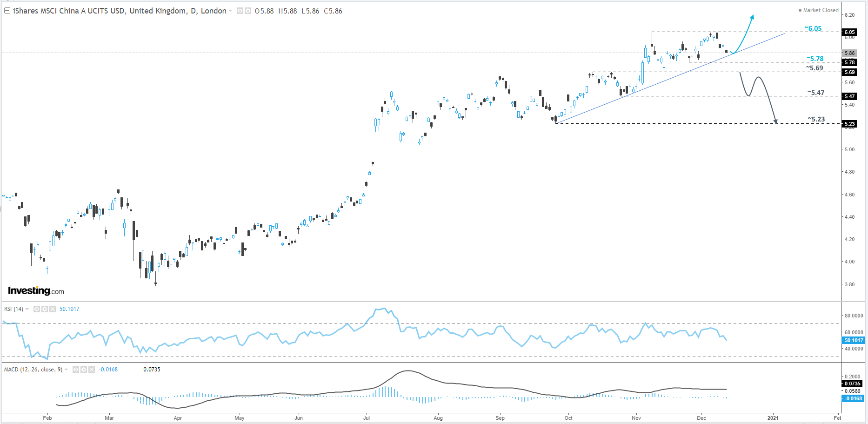This screenshot has width=868, height=424.
Task: Open the dropdown arrow after the chart title
Action: coord(230,11)
